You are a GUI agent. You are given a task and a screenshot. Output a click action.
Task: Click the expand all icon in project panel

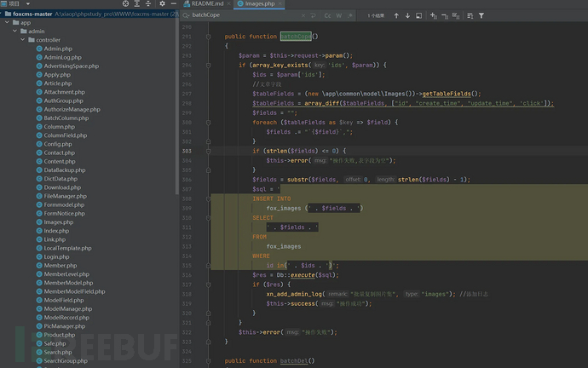tap(137, 4)
